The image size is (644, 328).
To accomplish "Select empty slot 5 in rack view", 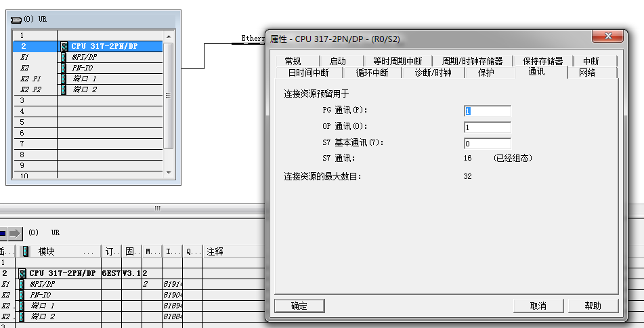I will (88, 122).
